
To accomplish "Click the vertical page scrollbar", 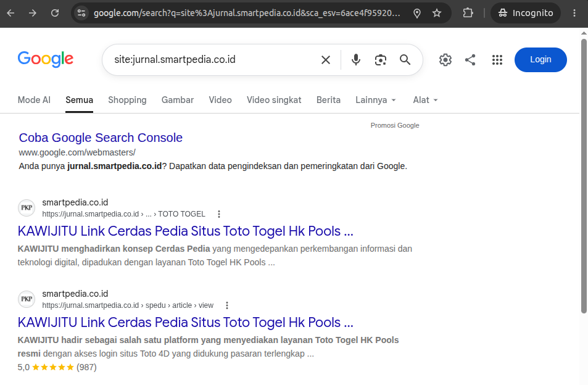I will tap(584, 176).
